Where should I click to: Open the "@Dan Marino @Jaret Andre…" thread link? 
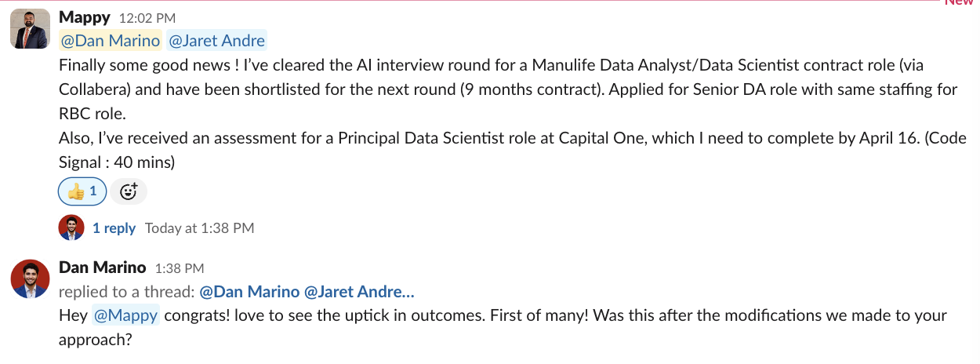[307, 292]
